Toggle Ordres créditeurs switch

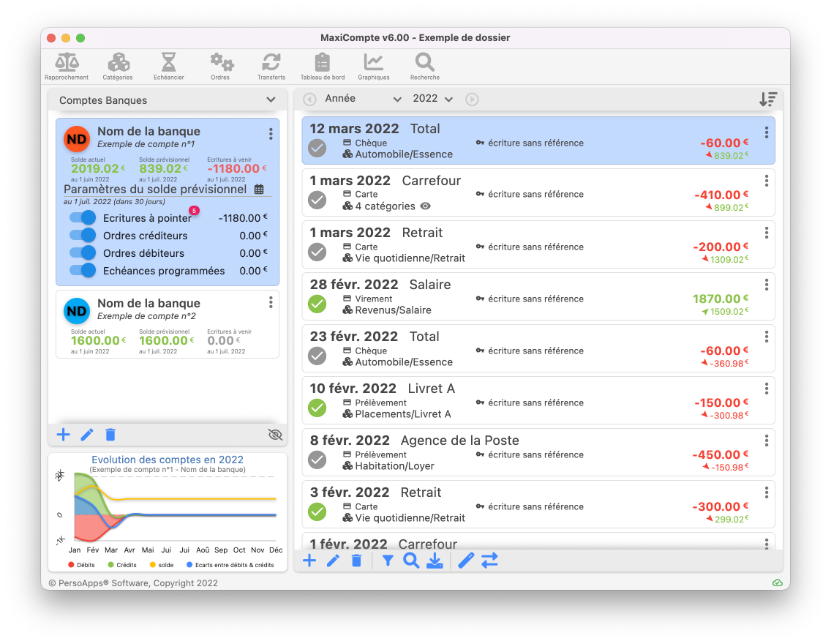(x=83, y=236)
